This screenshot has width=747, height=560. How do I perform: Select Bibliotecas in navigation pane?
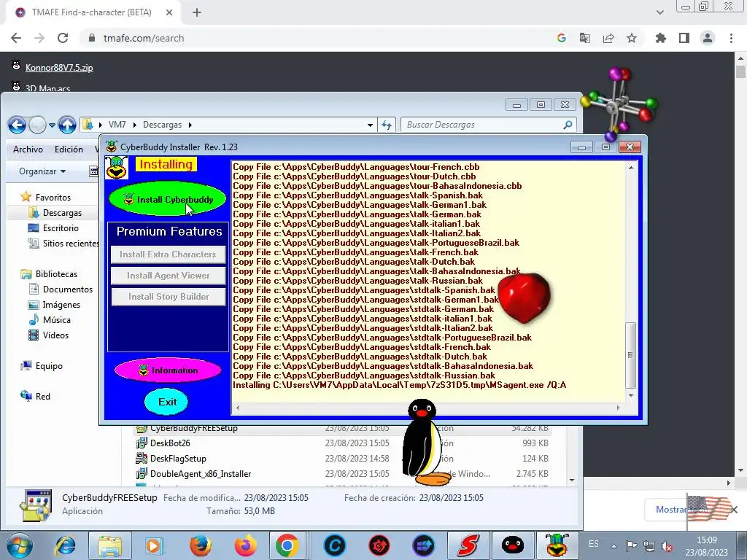(56, 274)
